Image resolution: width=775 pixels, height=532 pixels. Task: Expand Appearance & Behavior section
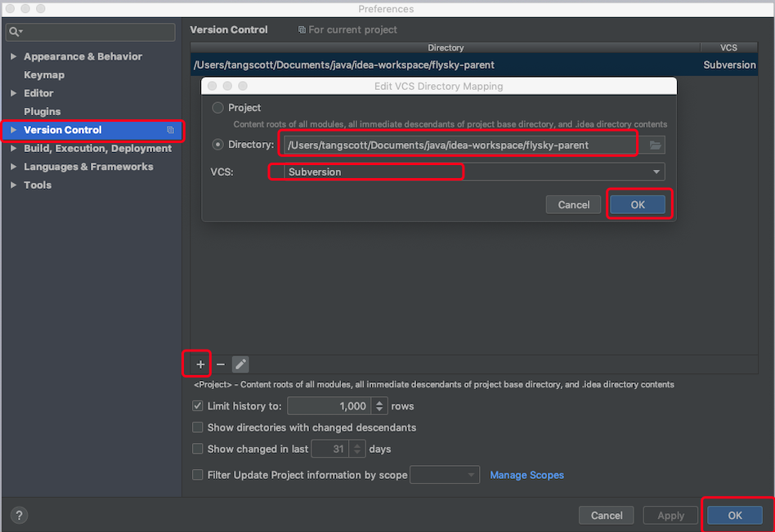pyautogui.click(x=13, y=56)
